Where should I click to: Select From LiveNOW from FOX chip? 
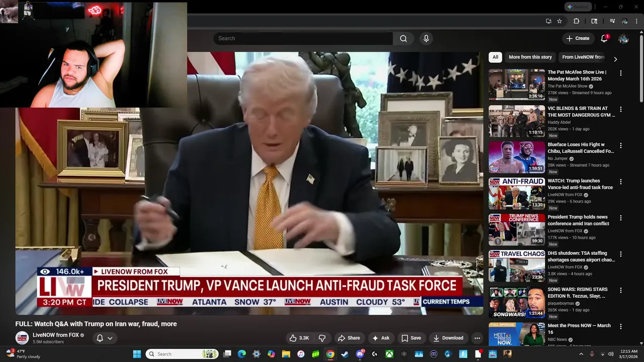pyautogui.click(x=583, y=57)
